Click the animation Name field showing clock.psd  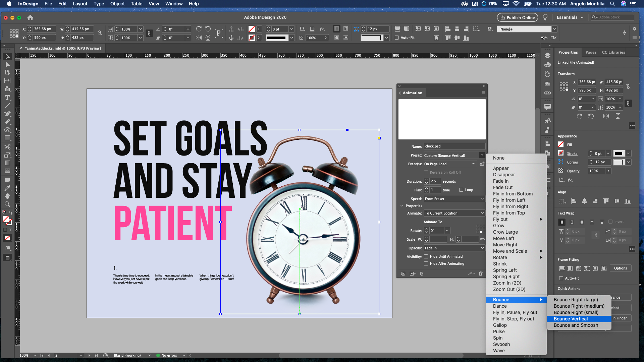[454, 146]
